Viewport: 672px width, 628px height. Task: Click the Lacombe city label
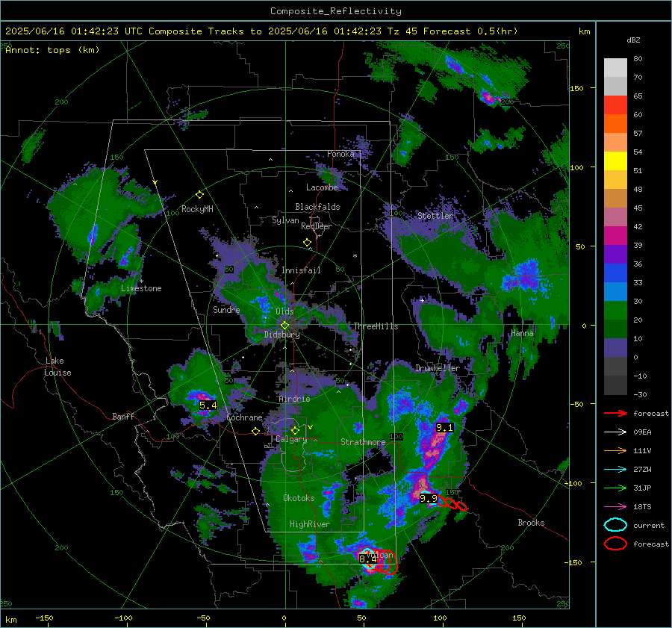(x=322, y=187)
